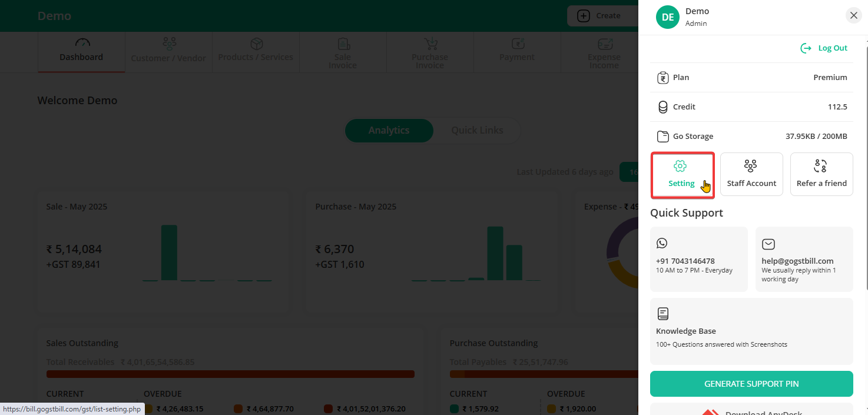Open the Dashboard tab
This screenshot has height=415, width=868.
coord(81,52)
